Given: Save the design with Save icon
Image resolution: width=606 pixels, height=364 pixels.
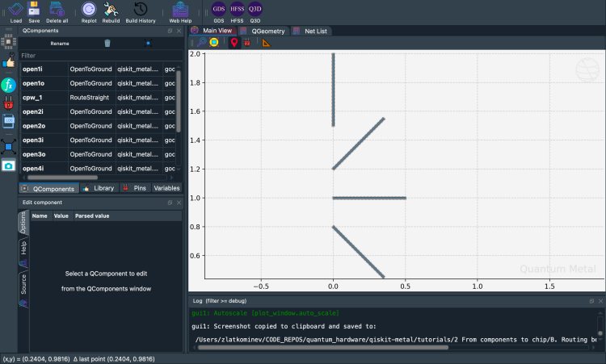Looking at the screenshot, I should 34,11.
